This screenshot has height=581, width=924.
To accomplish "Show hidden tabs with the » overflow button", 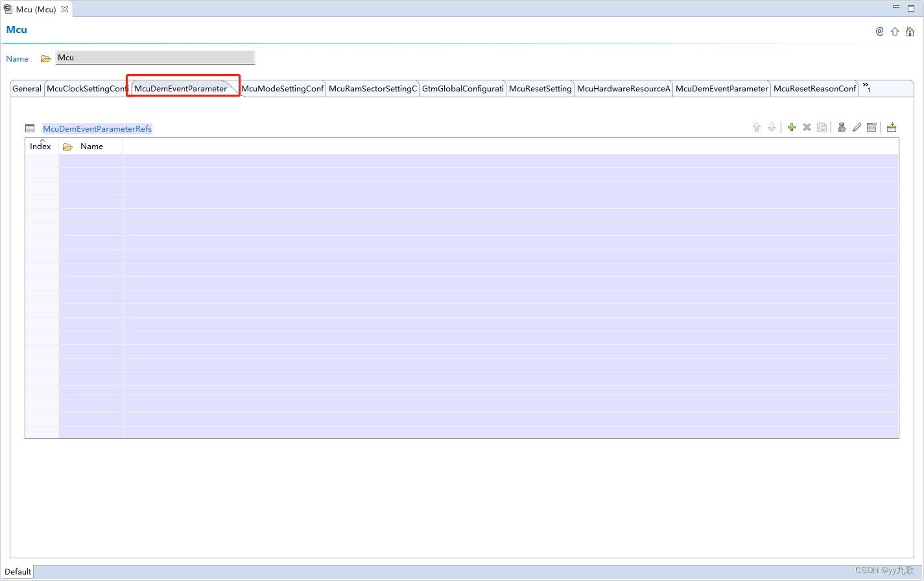I will [x=866, y=87].
